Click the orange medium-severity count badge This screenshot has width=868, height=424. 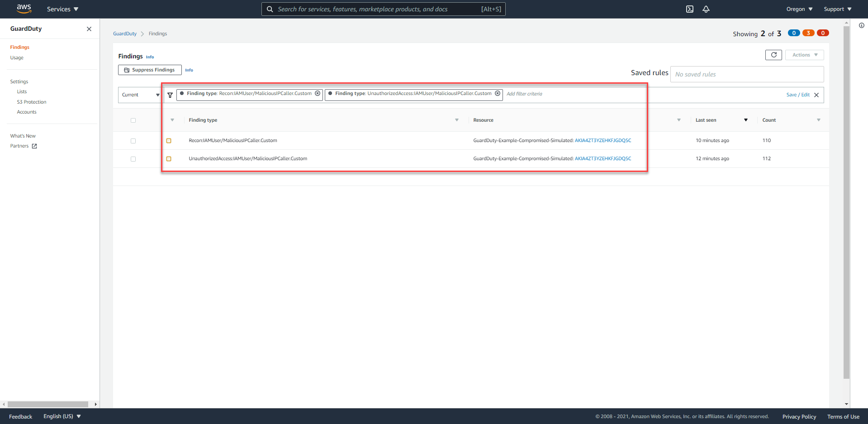coord(808,33)
